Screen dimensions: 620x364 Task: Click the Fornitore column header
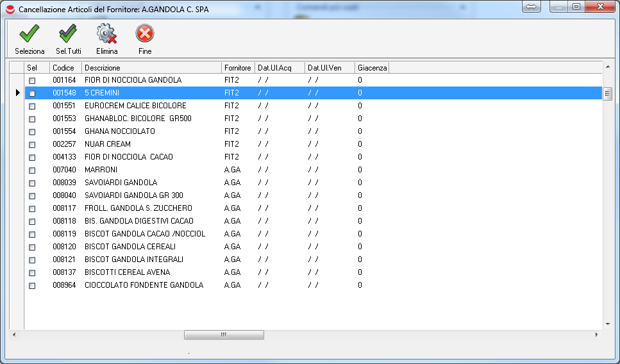tap(238, 68)
